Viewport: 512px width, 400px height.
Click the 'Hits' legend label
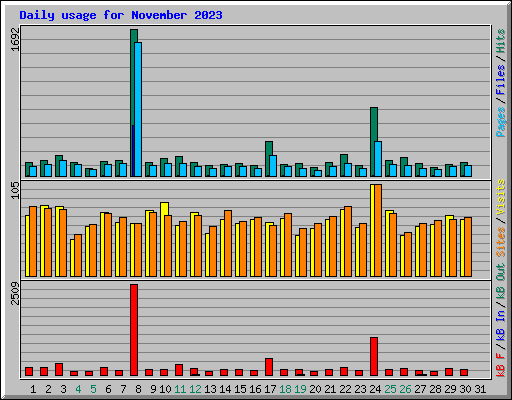500,41
